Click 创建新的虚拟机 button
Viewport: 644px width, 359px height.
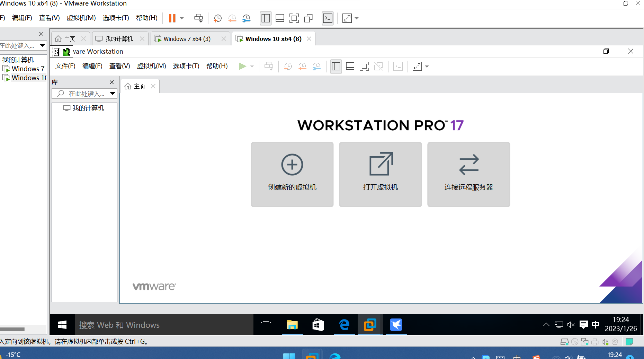point(292,174)
